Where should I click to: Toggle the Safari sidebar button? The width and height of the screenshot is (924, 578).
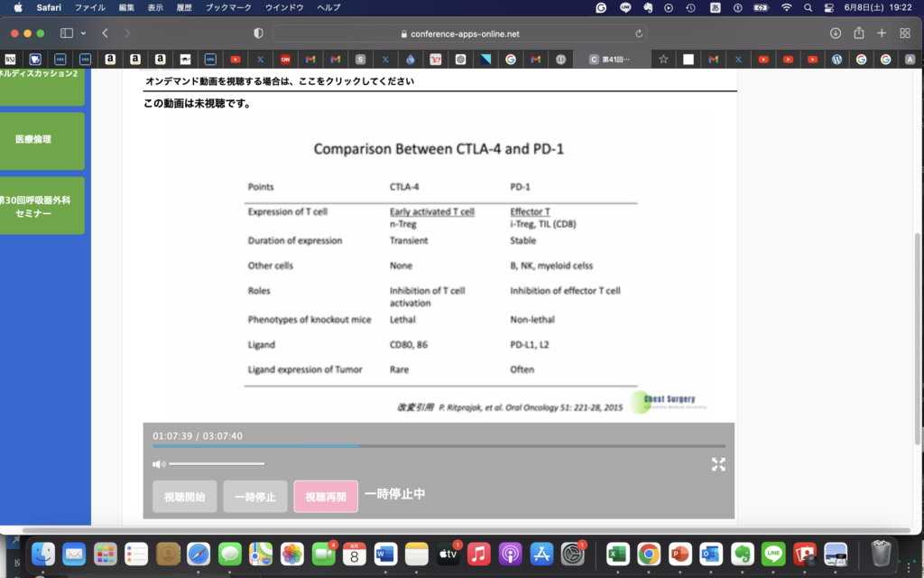[x=66, y=33]
